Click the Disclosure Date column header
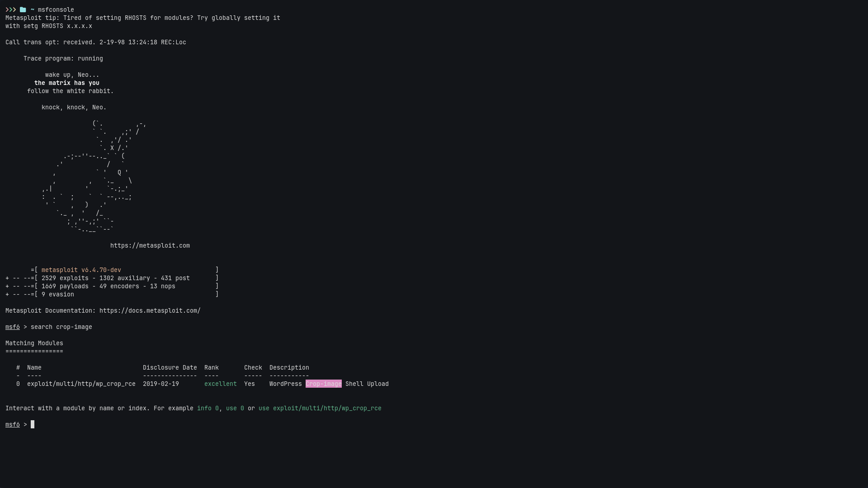 click(x=170, y=368)
